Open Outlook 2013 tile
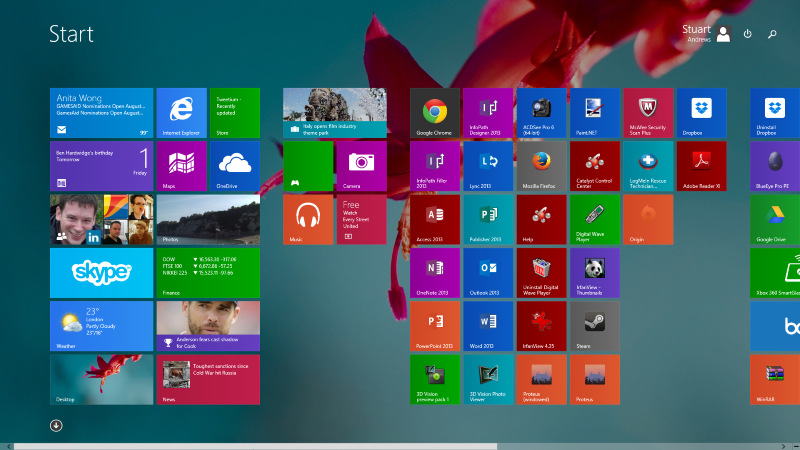 click(x=488, y=273)
